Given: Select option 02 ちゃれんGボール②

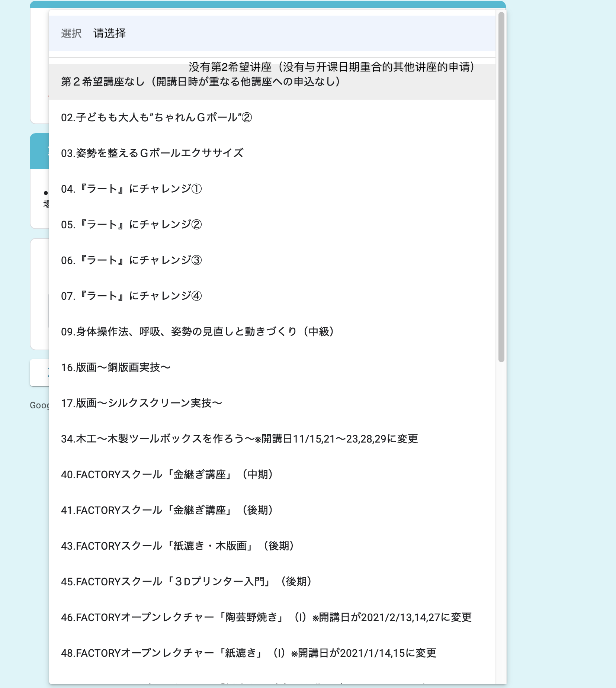Looking at the screenshot, I should pyautogui.click(x=156, y=118).
